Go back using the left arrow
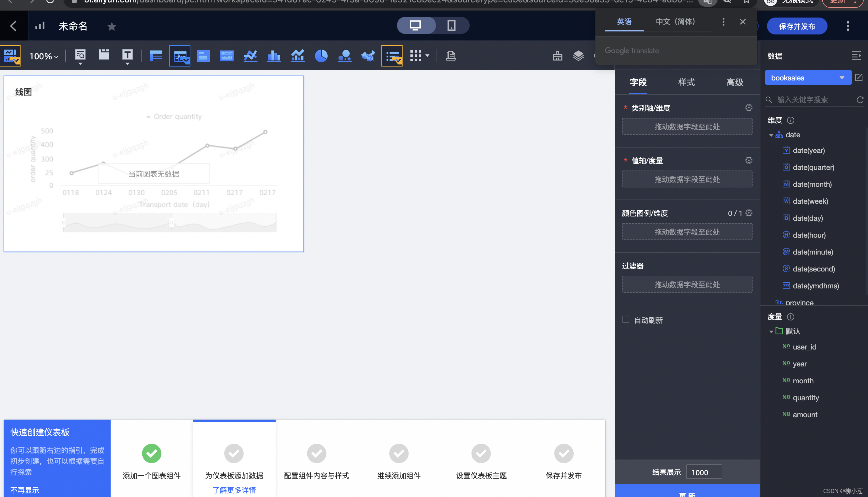The height and width of the screenshot is (497, 868). 13,26
